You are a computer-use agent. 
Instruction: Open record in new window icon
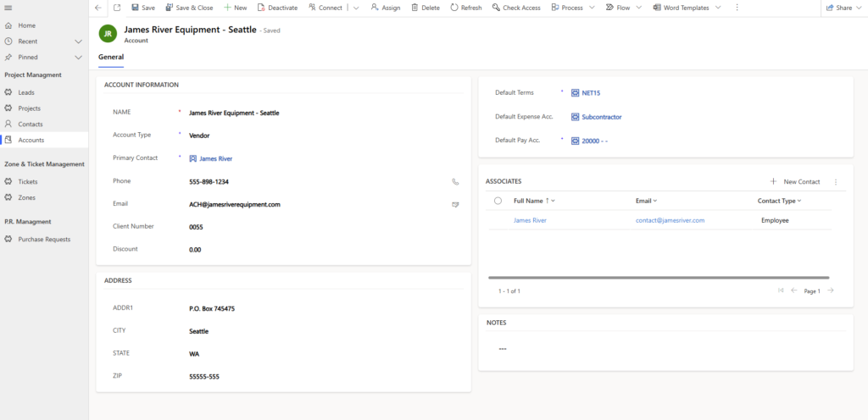(x=117, y=8)
